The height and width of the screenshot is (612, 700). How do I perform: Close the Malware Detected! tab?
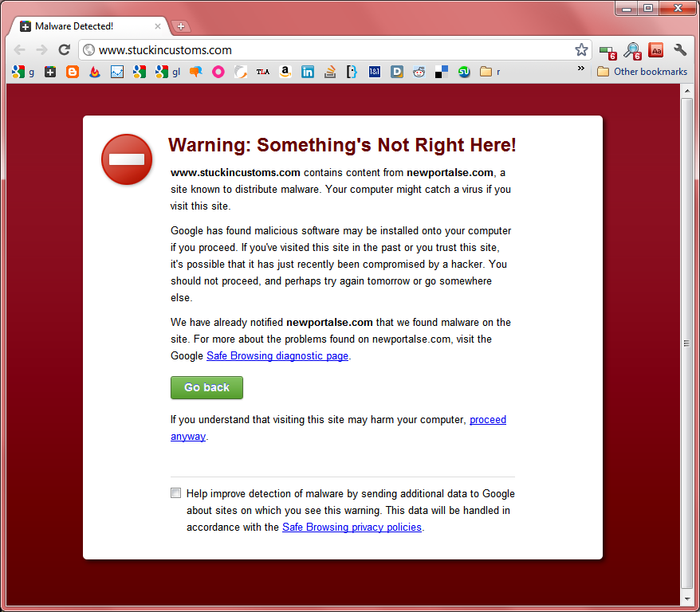click(x=158, y=26)
